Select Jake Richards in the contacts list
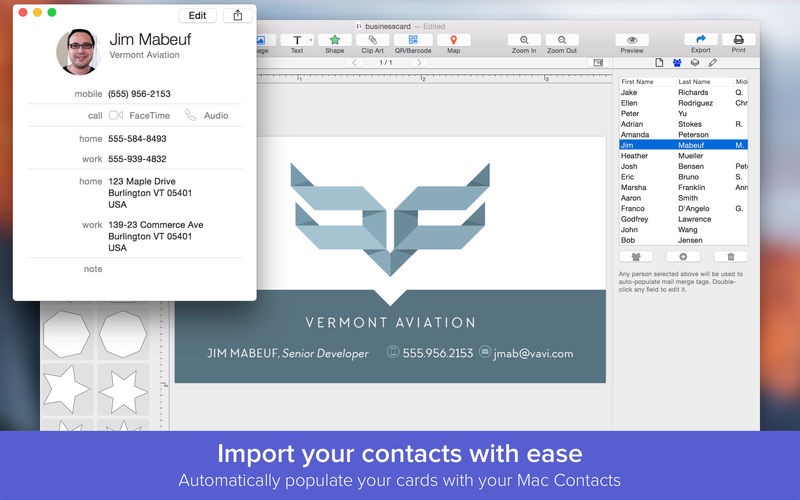The height and width of the screenshot is (500, 800). [683, 92]
